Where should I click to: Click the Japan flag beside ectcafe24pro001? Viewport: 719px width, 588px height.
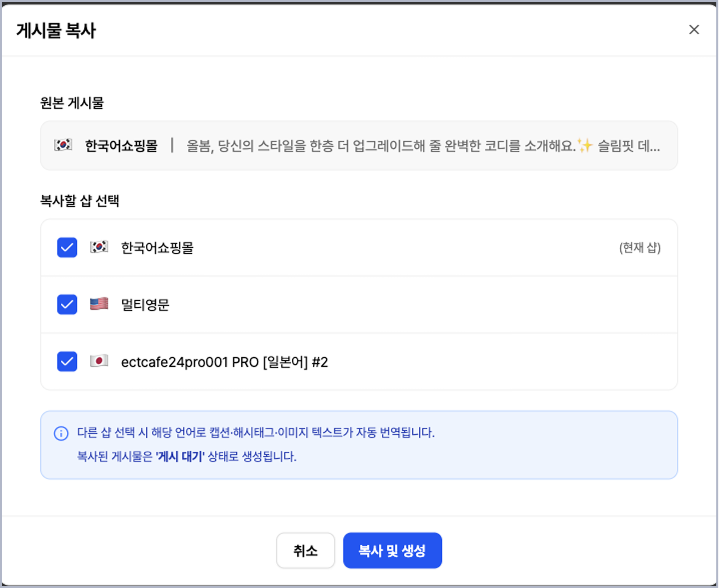[x=99, y=361]
